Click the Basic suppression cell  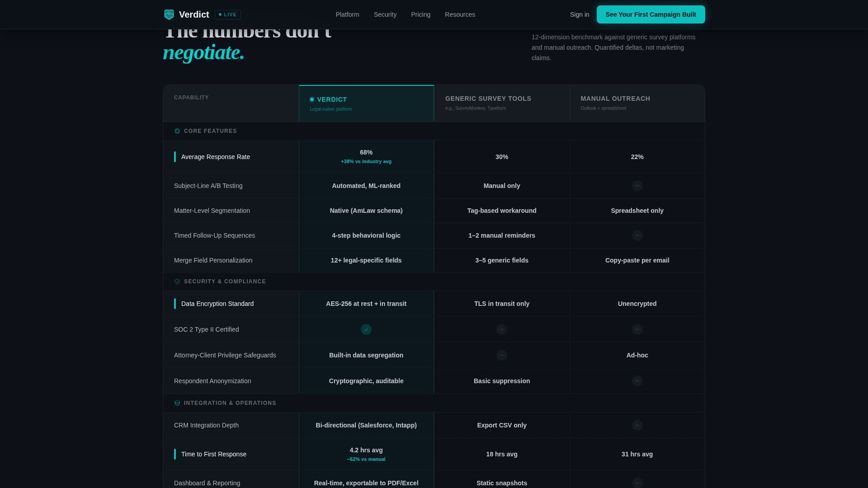[x=502, y=381]
